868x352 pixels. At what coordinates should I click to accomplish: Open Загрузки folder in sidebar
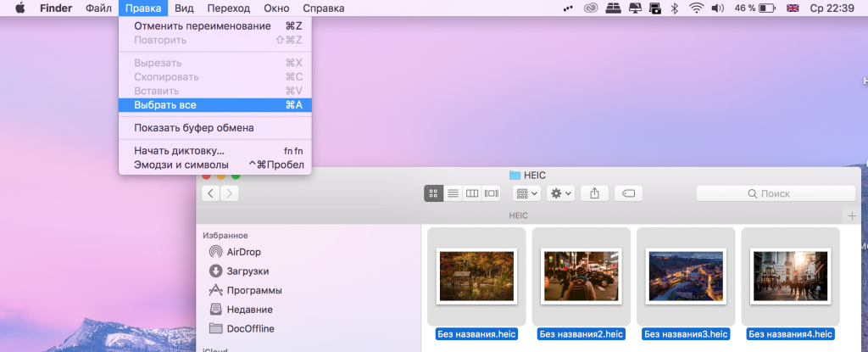point(248,271)
